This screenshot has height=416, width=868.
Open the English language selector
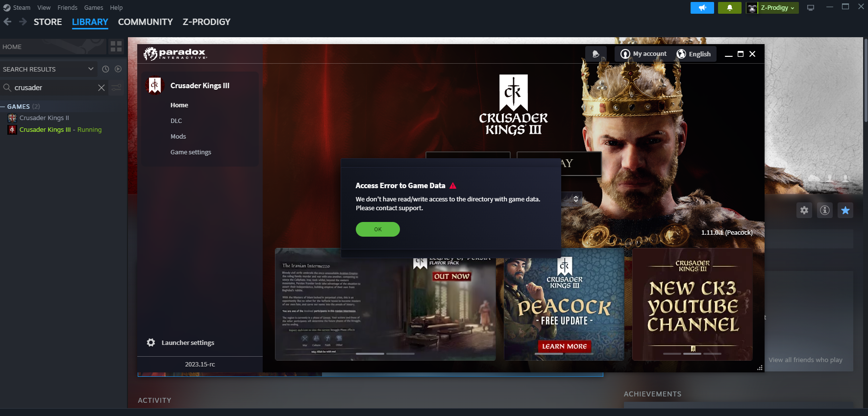tap(694, 54)
